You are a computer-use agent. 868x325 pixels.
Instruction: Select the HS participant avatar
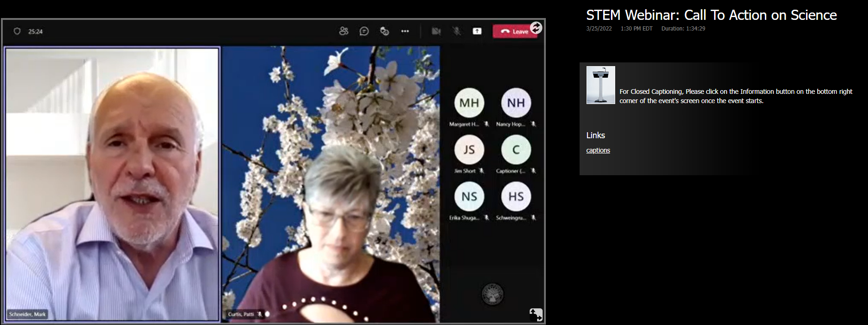click(516, 196)
